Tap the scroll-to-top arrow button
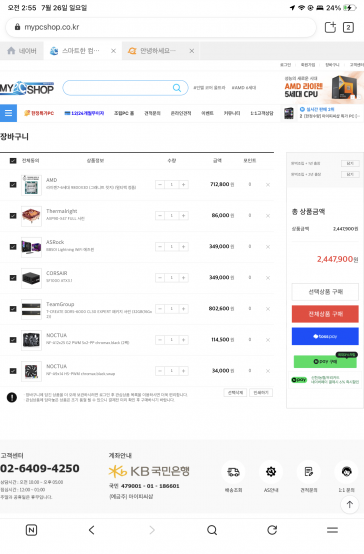 point(350,505)
